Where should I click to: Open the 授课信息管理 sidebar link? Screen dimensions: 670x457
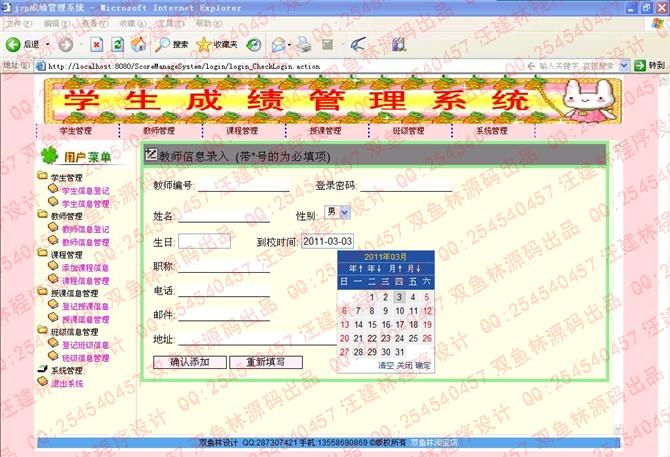tap(85, 319)
